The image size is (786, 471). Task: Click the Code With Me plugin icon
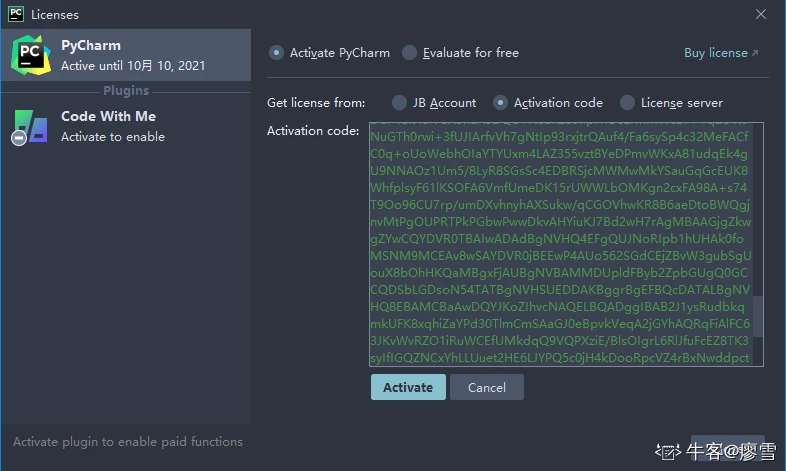point(30,127)
